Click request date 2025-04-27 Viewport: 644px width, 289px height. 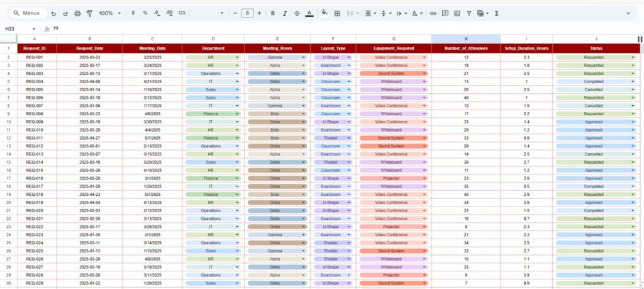click(x=89, y=138)
